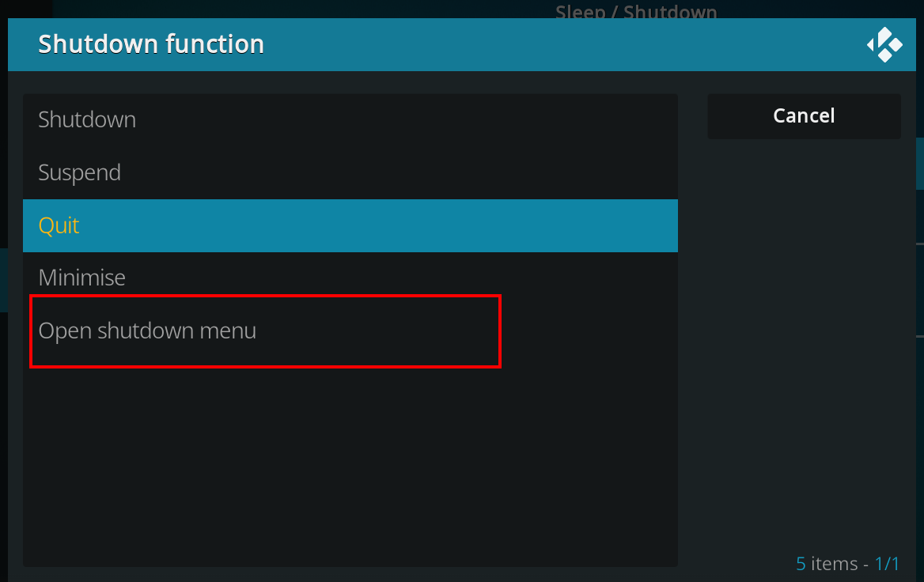The height and width of the screenshot is (582, 924).
Task: Pick the Minimise option
Action: pos(350,278)
